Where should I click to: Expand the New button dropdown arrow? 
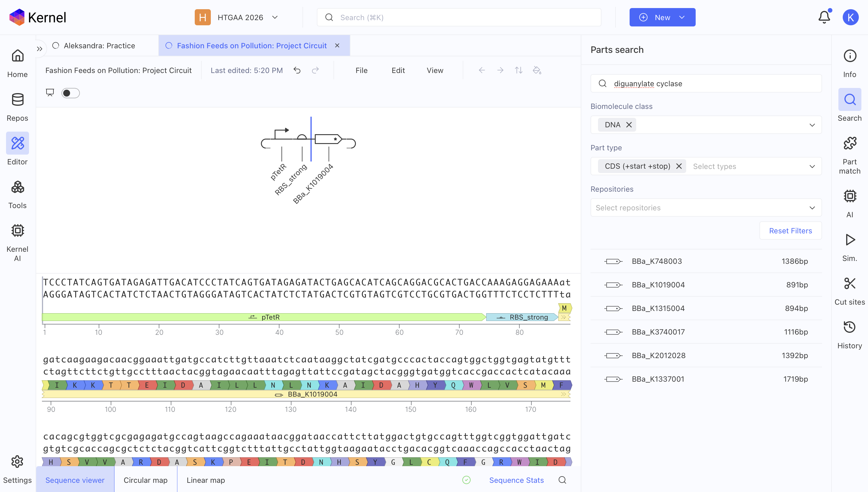[682, 17]
